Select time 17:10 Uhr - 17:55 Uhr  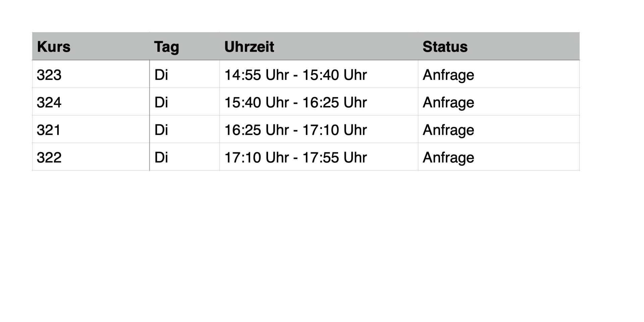click(x=296, y=157)
